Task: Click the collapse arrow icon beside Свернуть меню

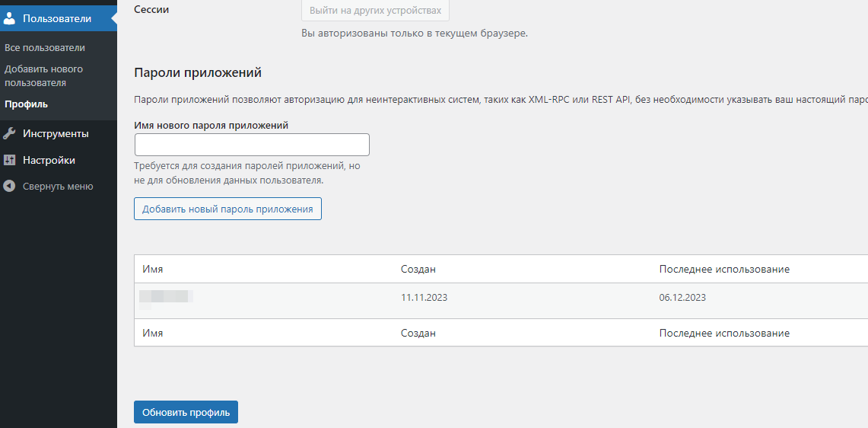Action: 9,187
